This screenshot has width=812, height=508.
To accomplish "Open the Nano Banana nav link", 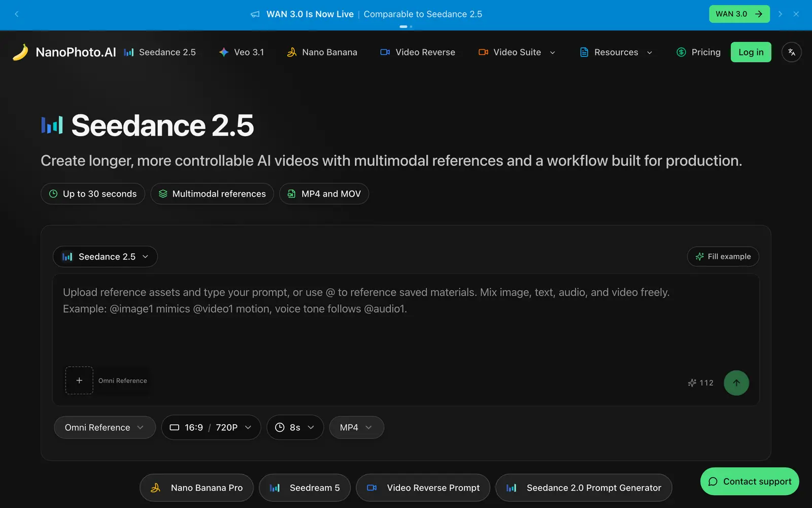I will point(322,52).
